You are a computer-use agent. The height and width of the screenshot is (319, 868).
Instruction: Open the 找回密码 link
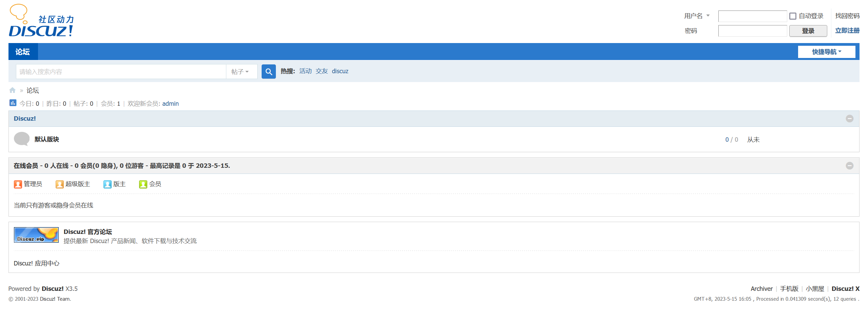click(x=847, y=16)
